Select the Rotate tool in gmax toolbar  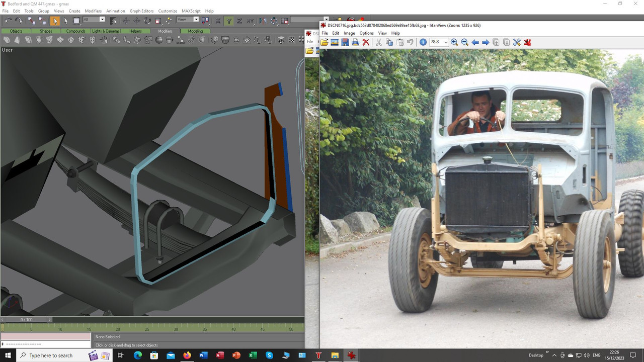pos(147,21)
